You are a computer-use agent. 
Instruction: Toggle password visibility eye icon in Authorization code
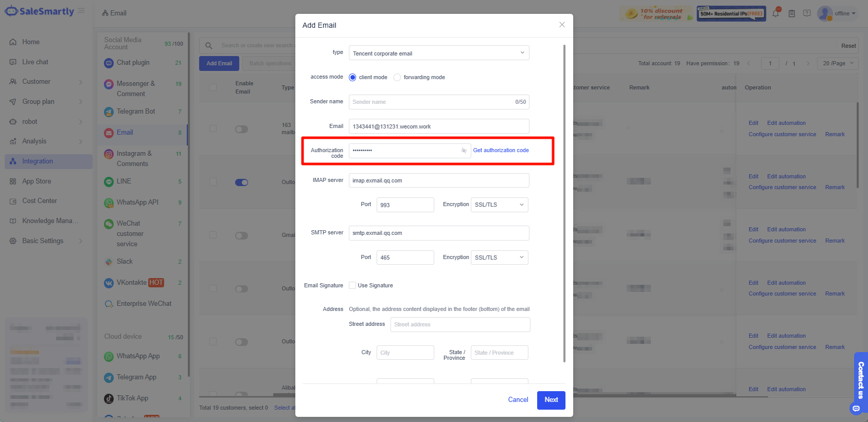coord(464,151)
